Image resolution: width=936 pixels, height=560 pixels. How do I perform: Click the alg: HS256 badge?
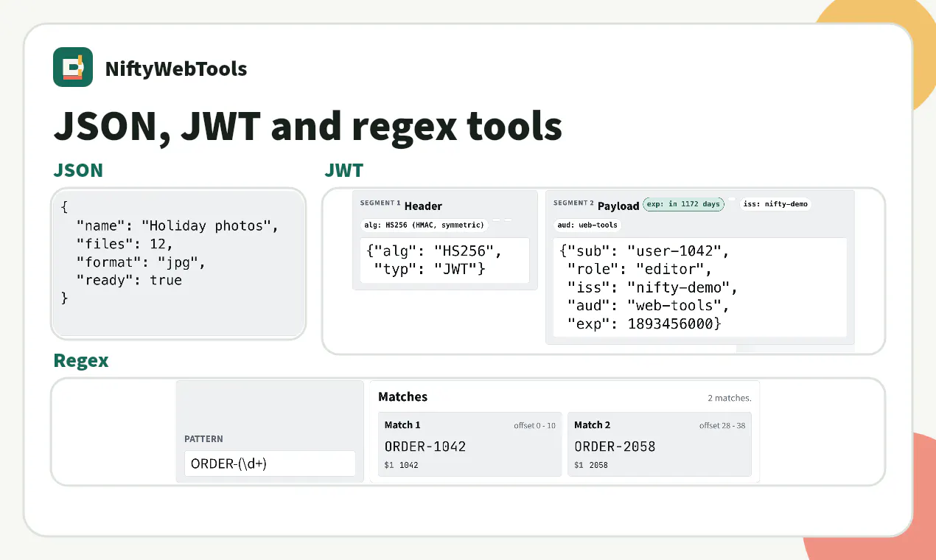pos(424,225)
